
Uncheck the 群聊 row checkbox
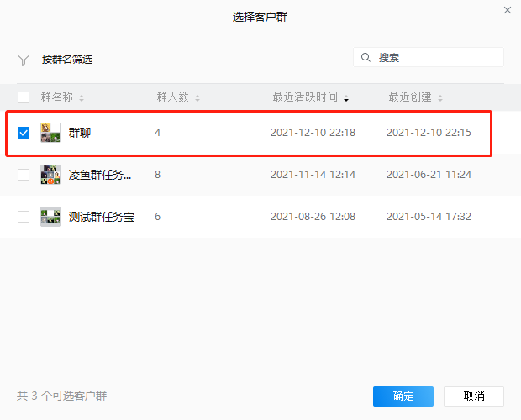[x=24, y=133]
